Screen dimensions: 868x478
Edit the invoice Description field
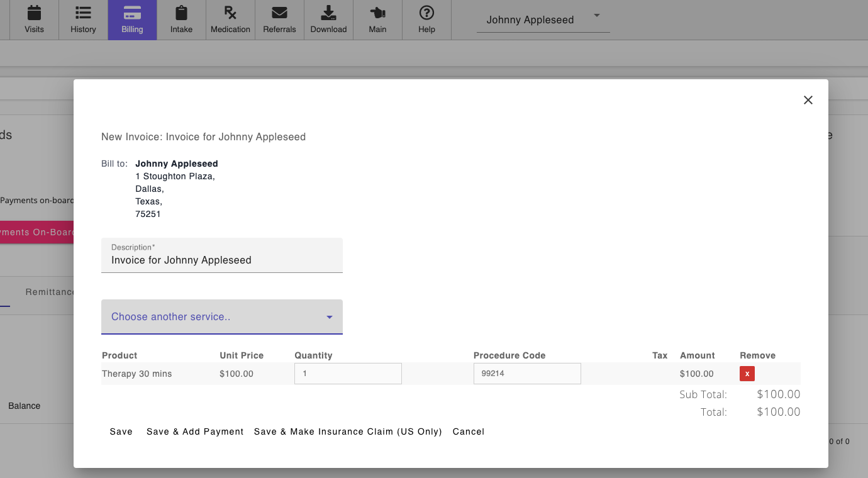click(x=221, y=260)
